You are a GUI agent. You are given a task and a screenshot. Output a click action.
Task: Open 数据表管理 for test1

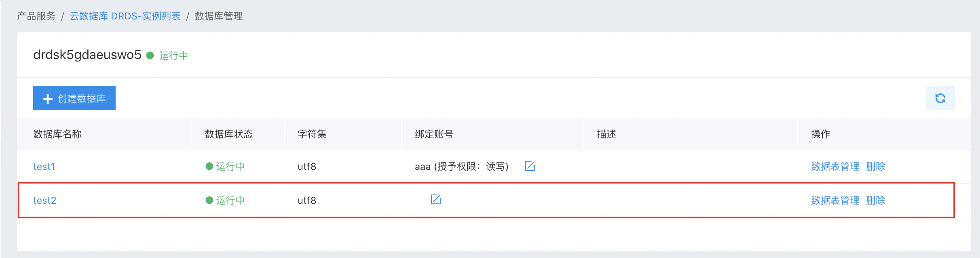[x=835, y=167]
